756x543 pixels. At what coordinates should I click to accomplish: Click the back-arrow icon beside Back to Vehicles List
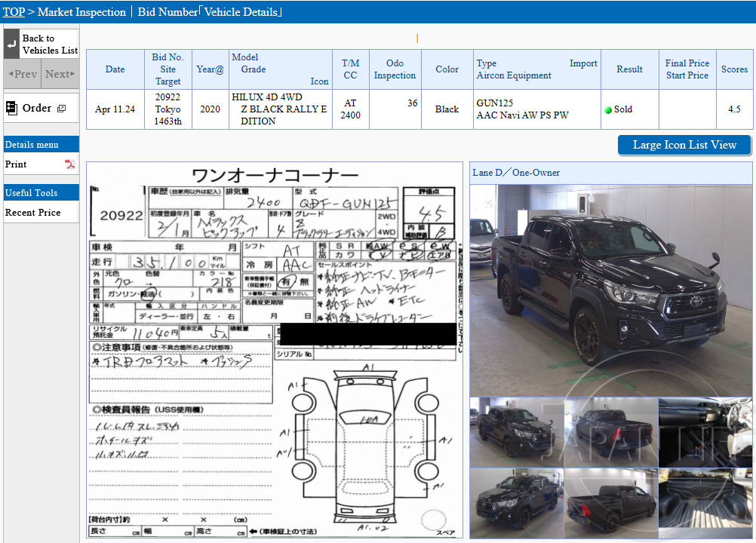11,44
